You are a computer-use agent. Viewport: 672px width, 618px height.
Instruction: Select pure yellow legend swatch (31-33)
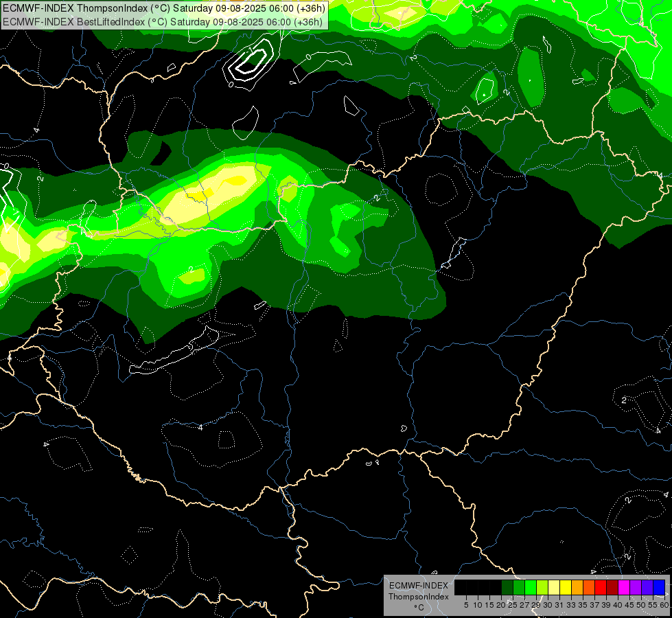tap(566, 587)
